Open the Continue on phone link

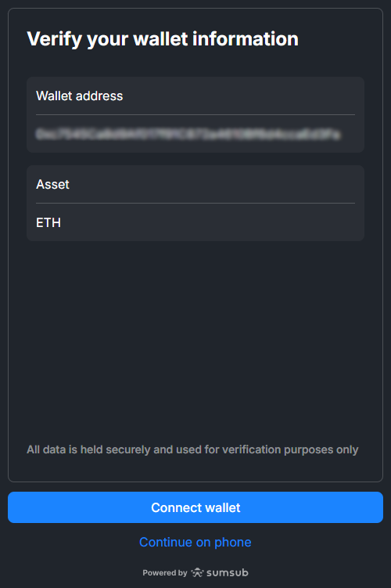tap(195, 543)
